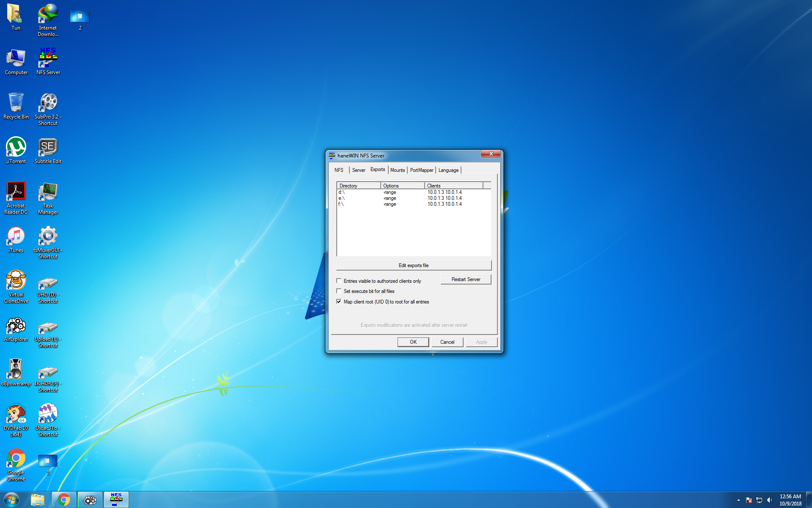The height and width of the screenshot is (508, 812).
Task: Open network status tray icon
Action: pyautogui.click(x=759, y=500)
